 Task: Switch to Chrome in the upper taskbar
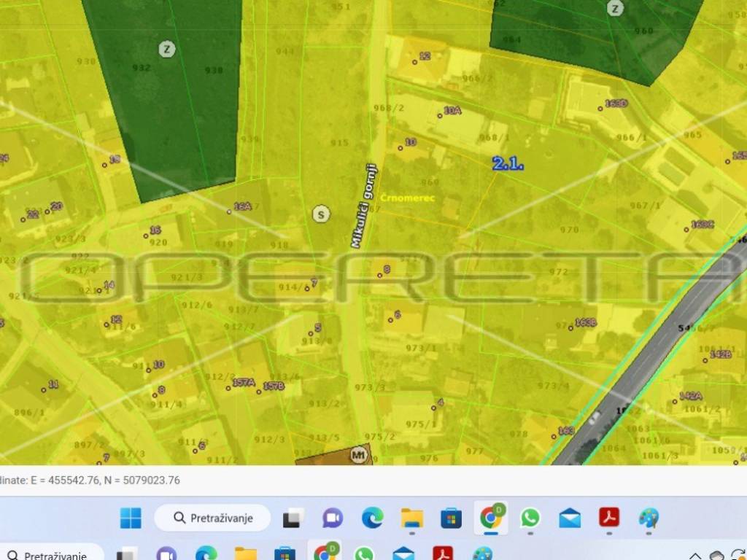[x=491, y=518]
